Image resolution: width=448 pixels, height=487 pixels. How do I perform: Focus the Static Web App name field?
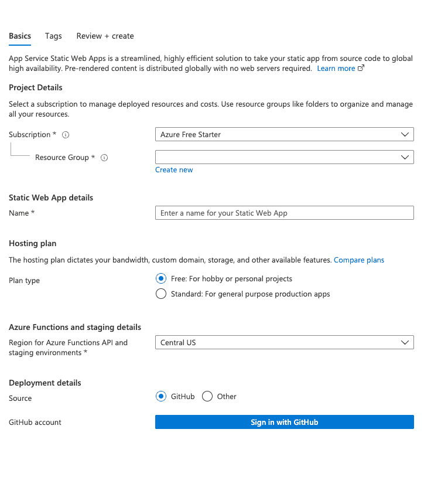[x=285, y=213]
